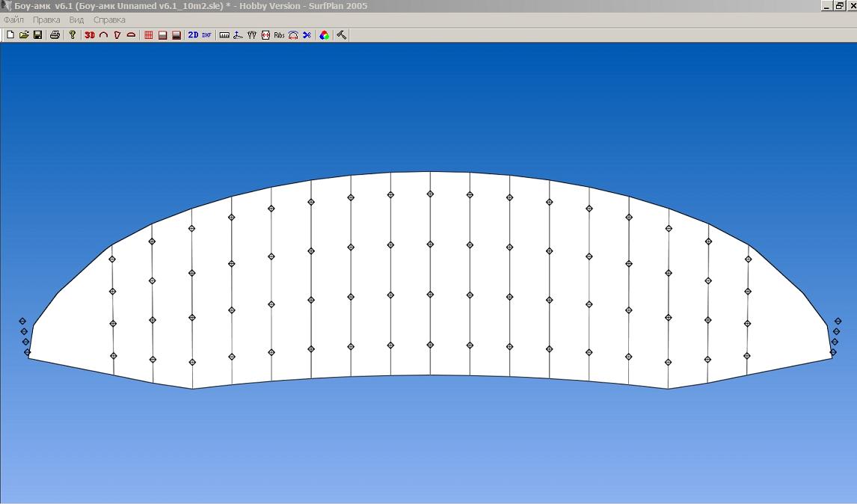Open a file with the folder icon
Screen dimensions: 857x504
pyautogui.click(x=24, y=35)
